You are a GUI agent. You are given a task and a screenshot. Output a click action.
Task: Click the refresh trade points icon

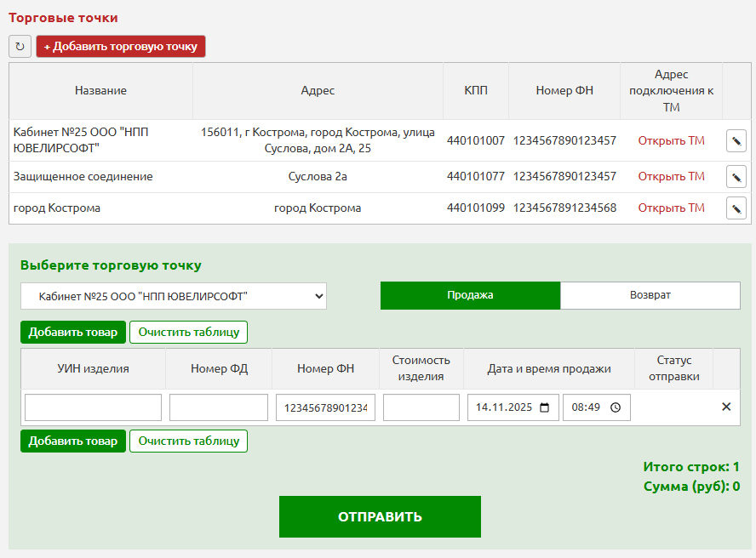pos(20,47)
